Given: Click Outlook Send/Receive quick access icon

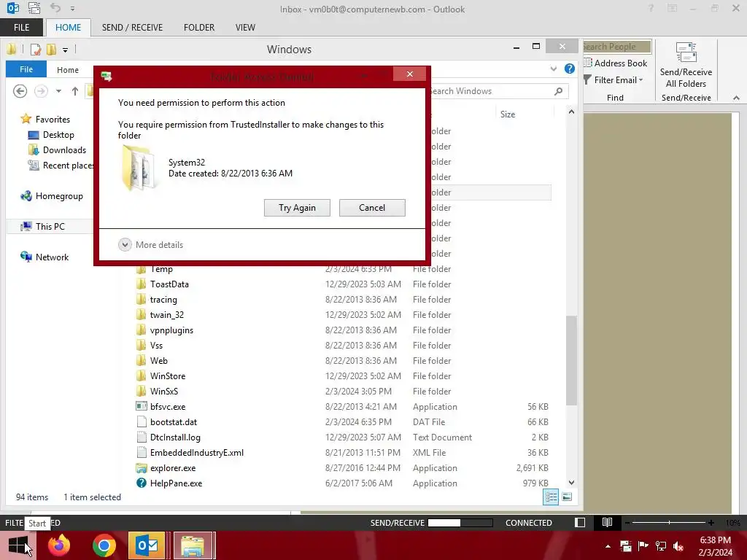Looking at the screenshot, I should (34, 8).
